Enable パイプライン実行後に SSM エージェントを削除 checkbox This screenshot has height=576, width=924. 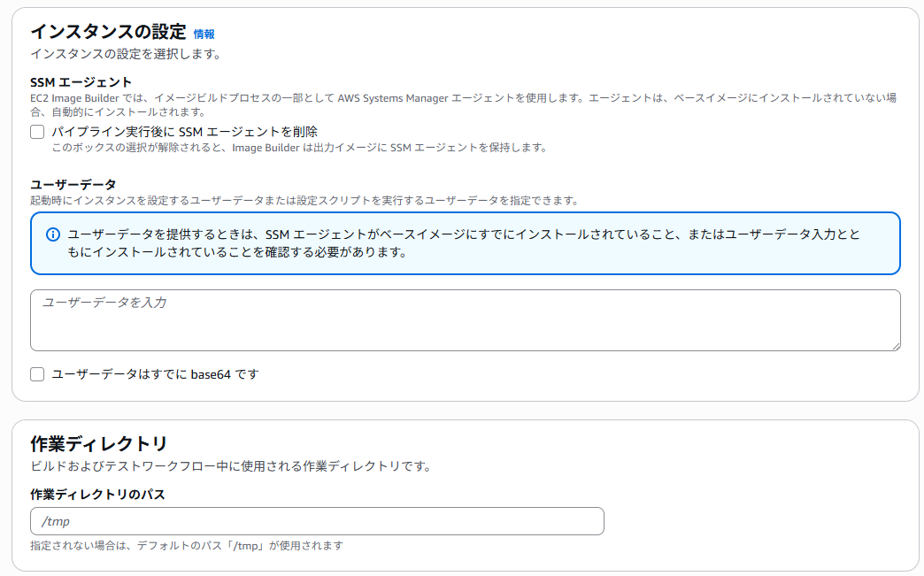tap(37, 132)
